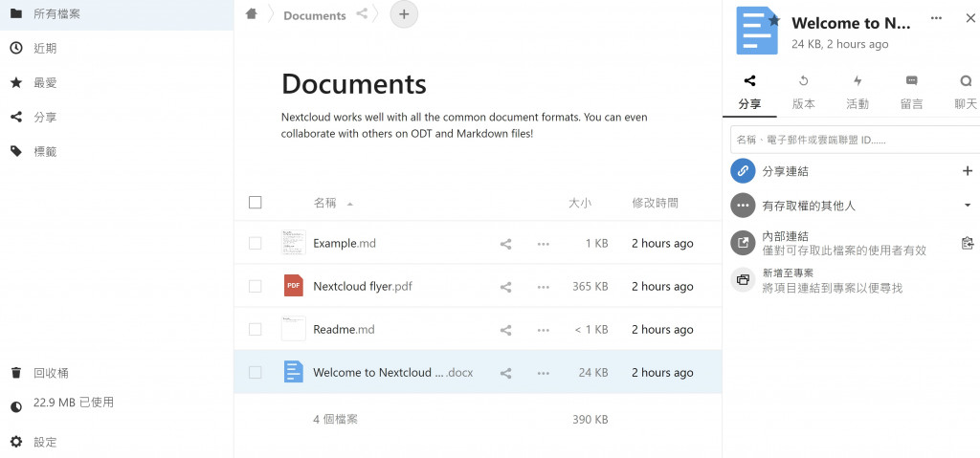This screenshot has height=458, width=980.
Task: Check the box for Example.md
Action: click(x=255, y=244)
